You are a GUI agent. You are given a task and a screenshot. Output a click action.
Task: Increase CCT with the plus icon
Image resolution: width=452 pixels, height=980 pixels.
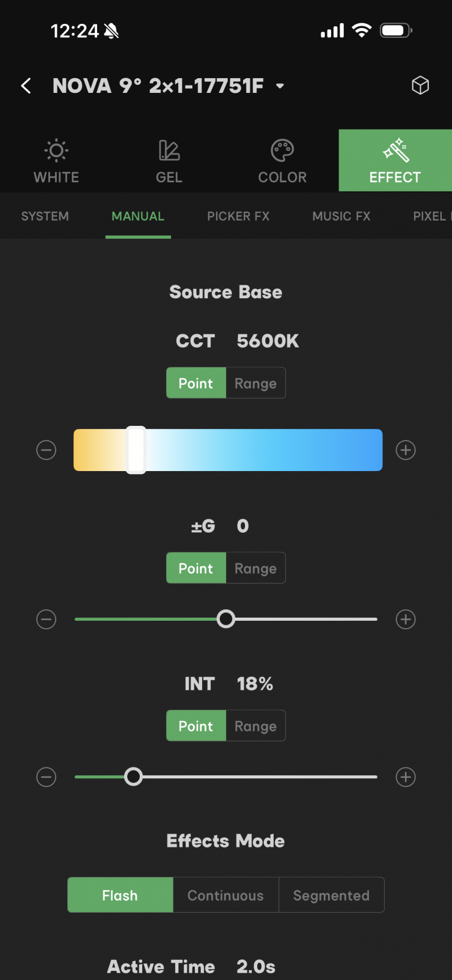point(406,450)
